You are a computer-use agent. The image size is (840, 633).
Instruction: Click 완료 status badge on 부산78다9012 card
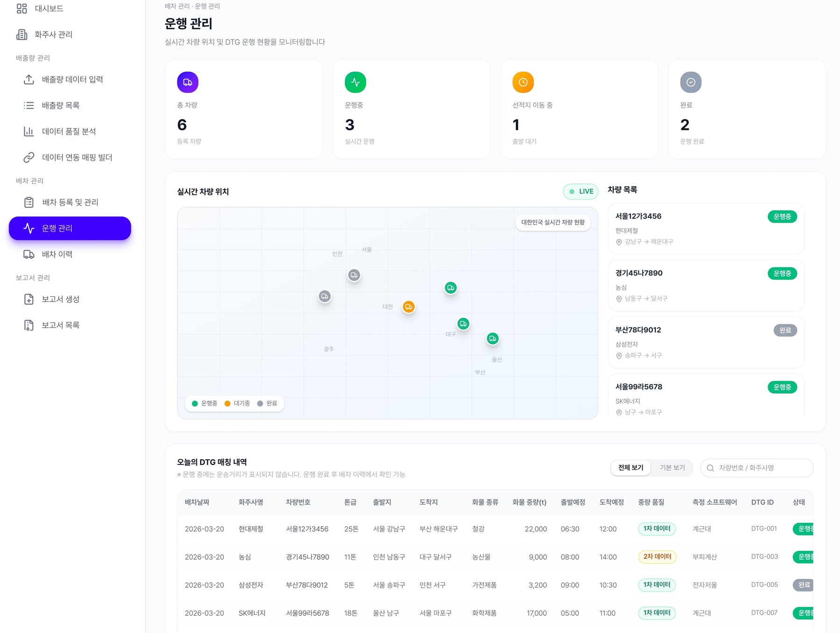(x=785, y=331)
